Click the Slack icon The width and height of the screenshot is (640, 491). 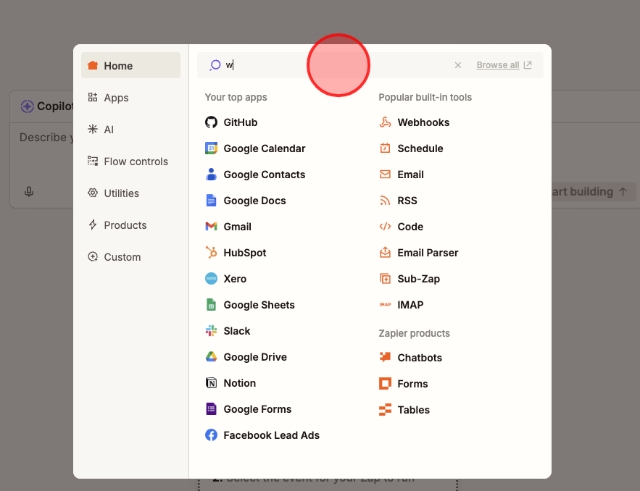(211, 331)
